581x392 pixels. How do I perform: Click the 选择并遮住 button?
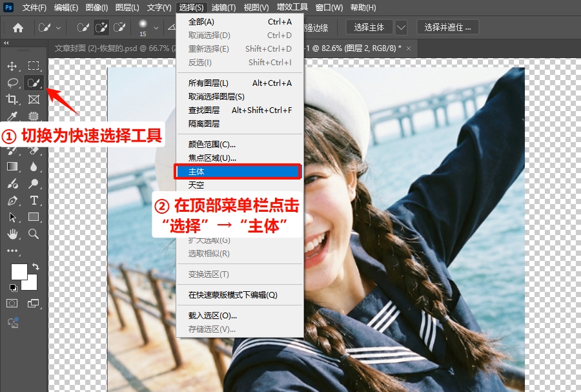(x=447, y=28)
